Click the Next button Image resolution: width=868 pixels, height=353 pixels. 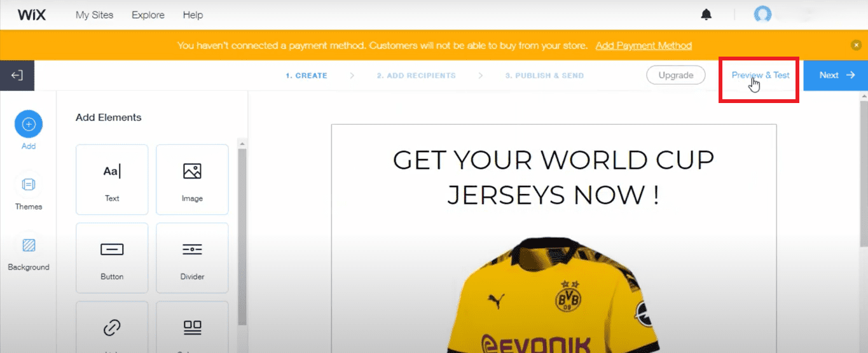(836, 75)
